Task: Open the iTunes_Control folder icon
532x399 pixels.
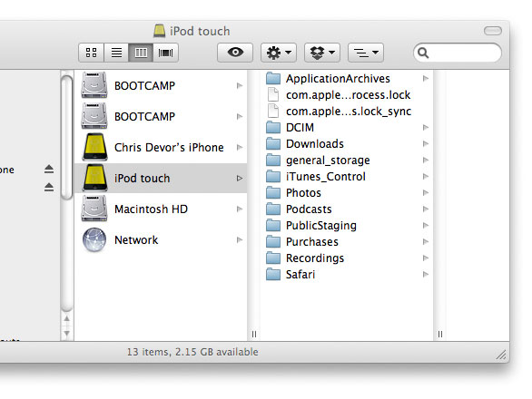Action: 273,176
